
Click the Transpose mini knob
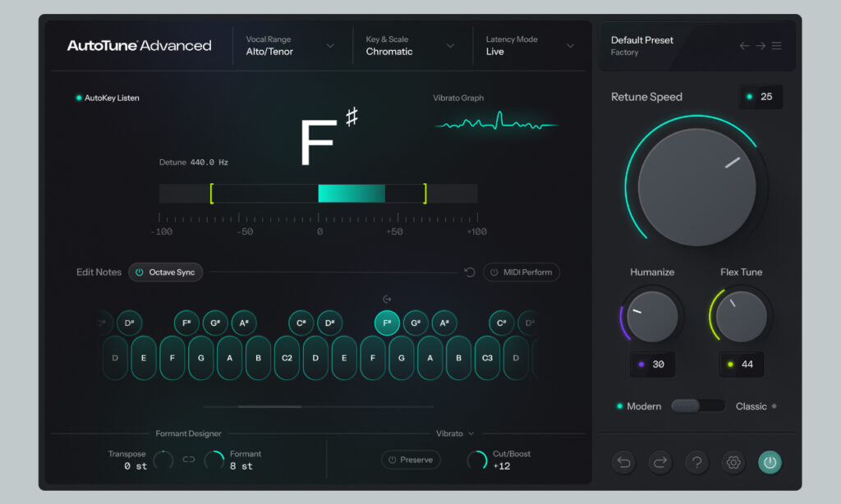[x=163, y=460]
